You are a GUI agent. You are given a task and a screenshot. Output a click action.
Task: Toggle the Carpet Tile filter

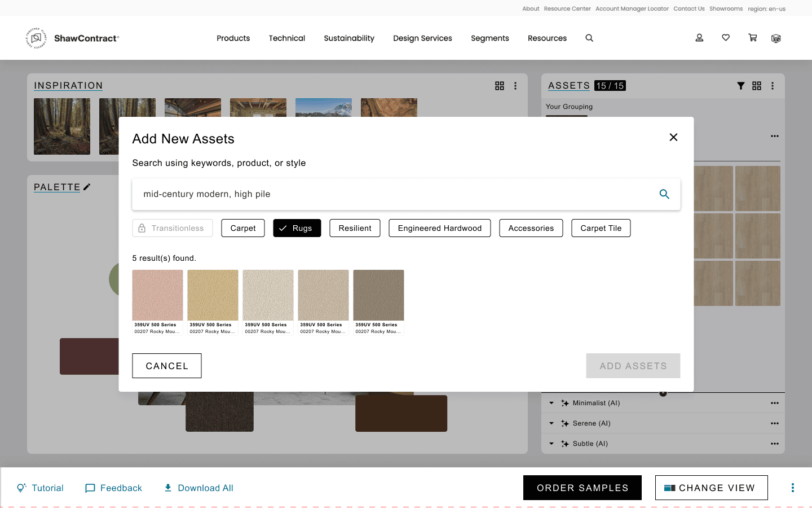tap(601, 228)
